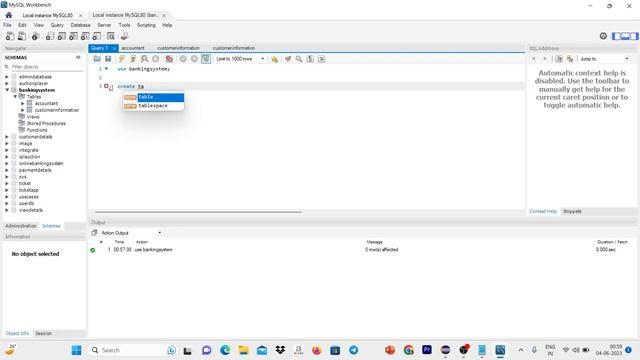Image resolution: width=640 pixels, height=360 pixels.
Task: Select 'table' in the autocomplete list
Action: coord(154,97)
